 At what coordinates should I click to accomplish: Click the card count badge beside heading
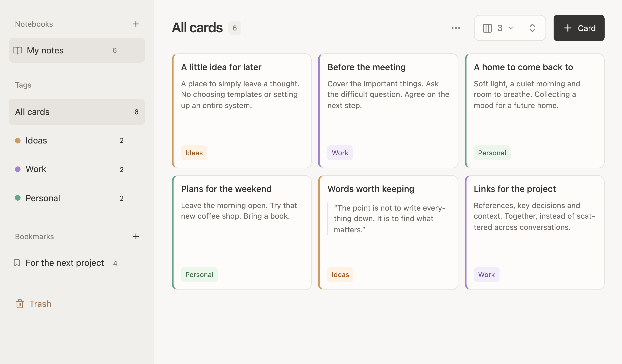tap(235, 28)
